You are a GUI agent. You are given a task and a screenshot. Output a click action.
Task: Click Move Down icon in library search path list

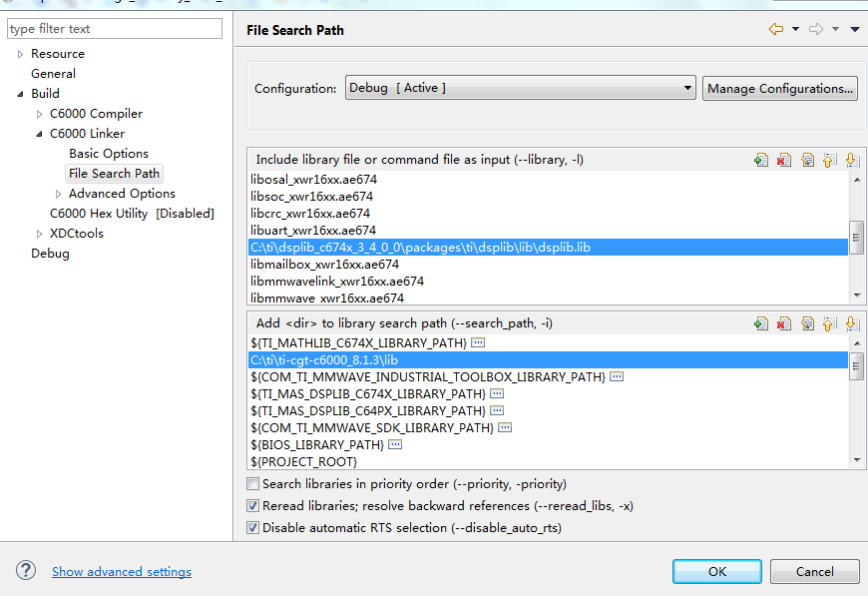tap(851, 323)
